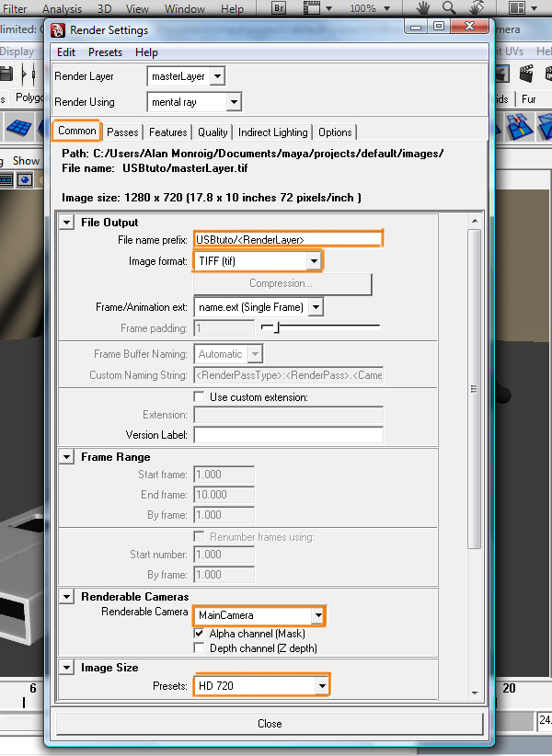Switch to the Quality tab
The height and width of the screenshot is (756, 552).
click(x=213, y=132)
